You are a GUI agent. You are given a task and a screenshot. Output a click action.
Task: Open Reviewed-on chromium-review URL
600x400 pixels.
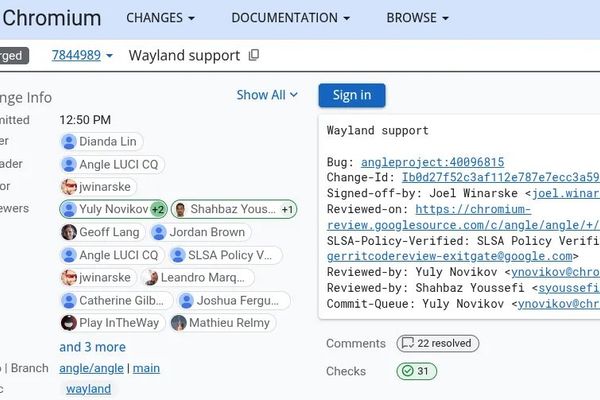463,217
